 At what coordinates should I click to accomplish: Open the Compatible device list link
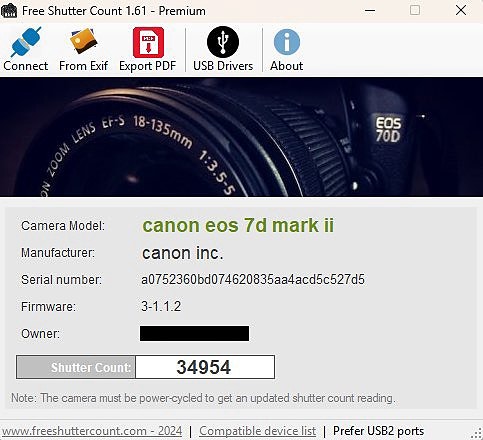[x=257, y=431]
